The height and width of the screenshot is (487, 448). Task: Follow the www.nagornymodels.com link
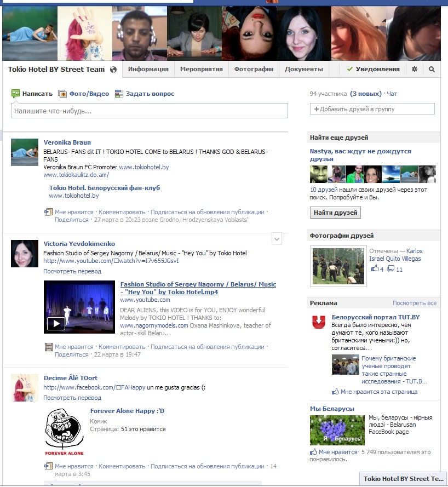[x=154, y=325]
